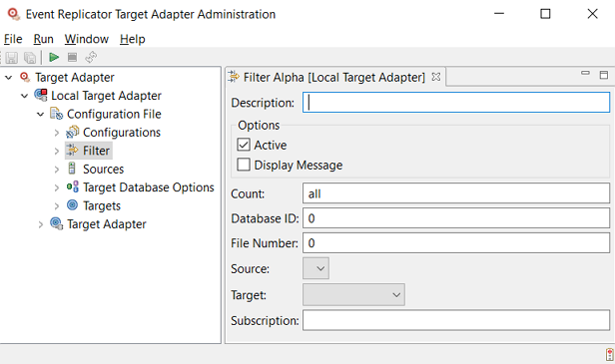The height and width of the screenshot is (364, 615).
Task: Close the Filter Alpha tab
Action: [x=435, y=77]
